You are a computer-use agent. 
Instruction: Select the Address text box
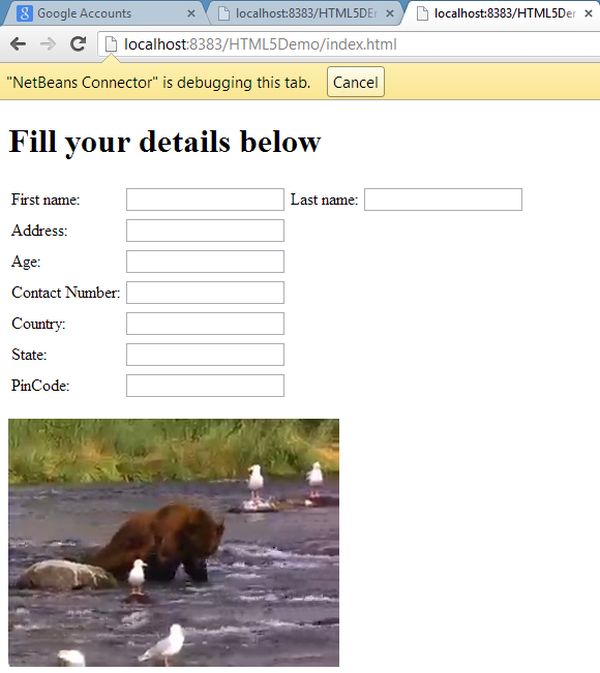(x=205, y=230)
